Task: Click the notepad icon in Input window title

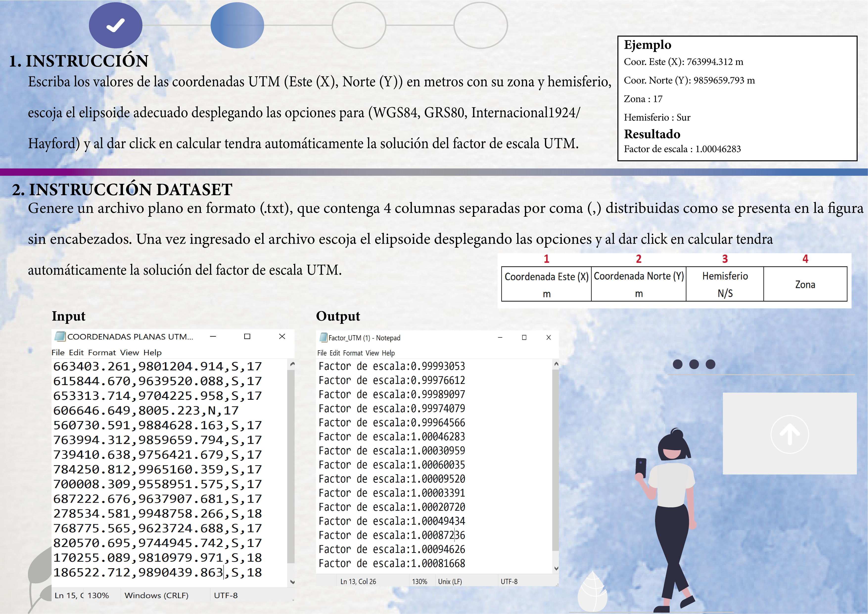Action: click(x=60, y=336)
